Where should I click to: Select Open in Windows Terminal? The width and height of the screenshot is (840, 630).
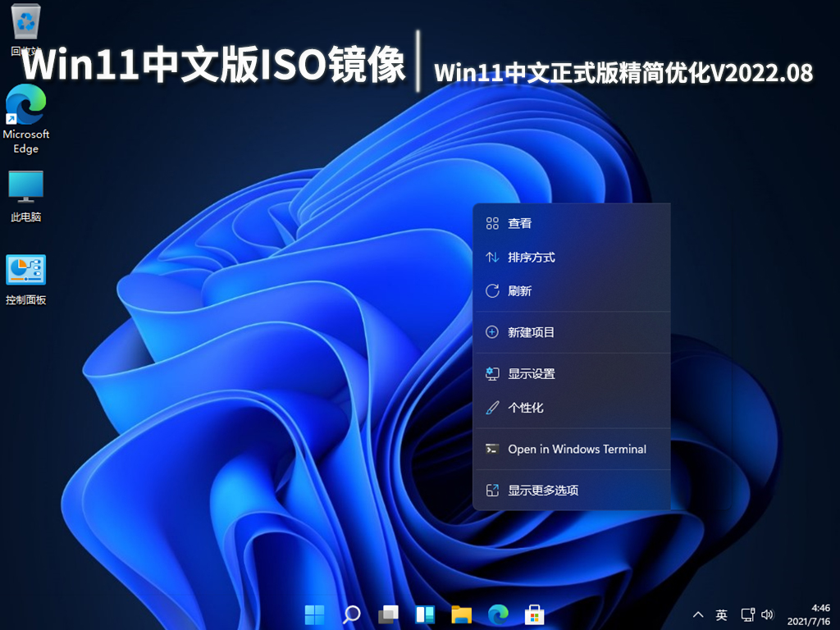pyautogui.click(x=572, y=449)
